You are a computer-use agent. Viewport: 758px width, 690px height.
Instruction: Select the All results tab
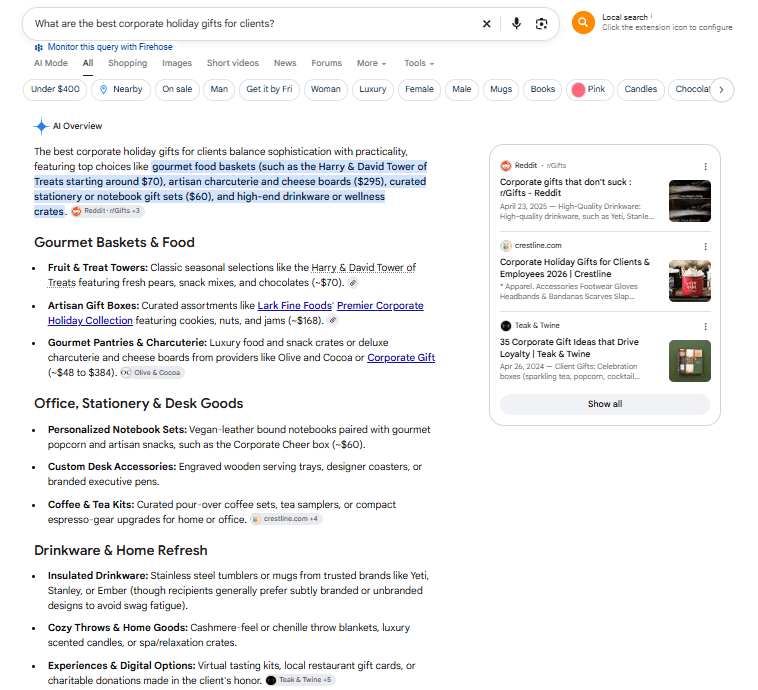[87, 63]
